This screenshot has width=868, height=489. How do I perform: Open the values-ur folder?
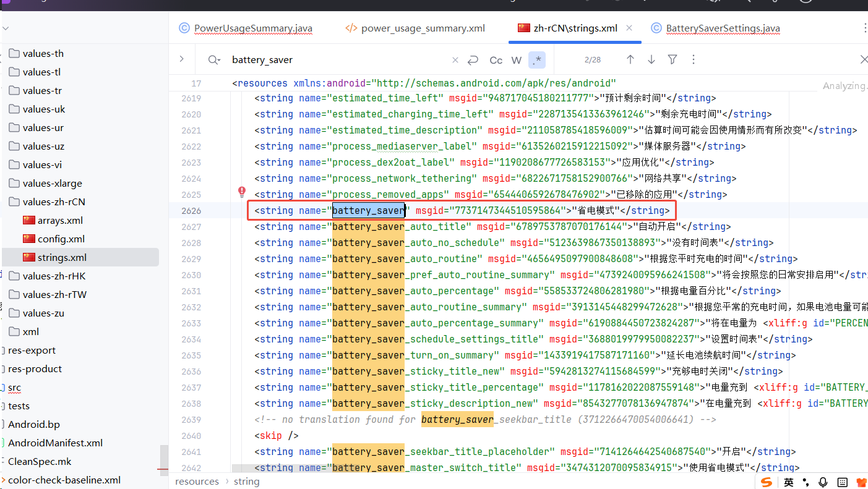37,128
